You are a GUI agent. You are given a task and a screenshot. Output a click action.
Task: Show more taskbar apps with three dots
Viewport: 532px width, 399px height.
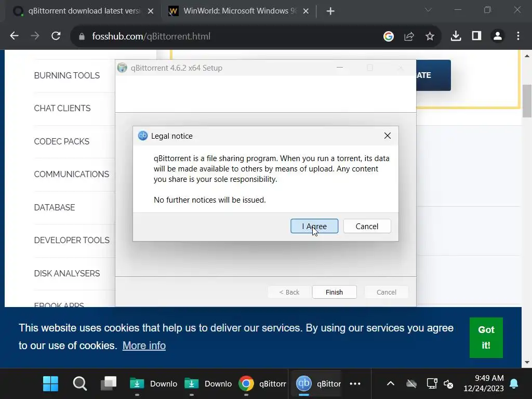[355, 384]
